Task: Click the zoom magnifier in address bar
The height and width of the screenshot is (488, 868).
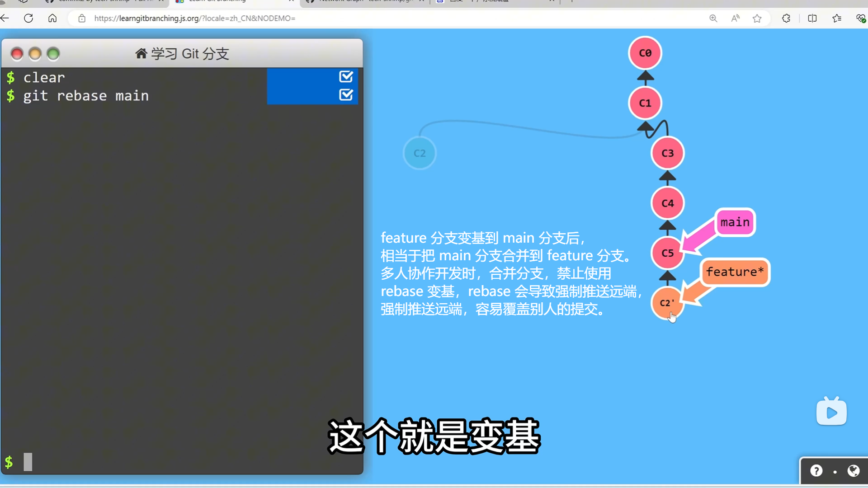Action: click(x=713, y=18)
